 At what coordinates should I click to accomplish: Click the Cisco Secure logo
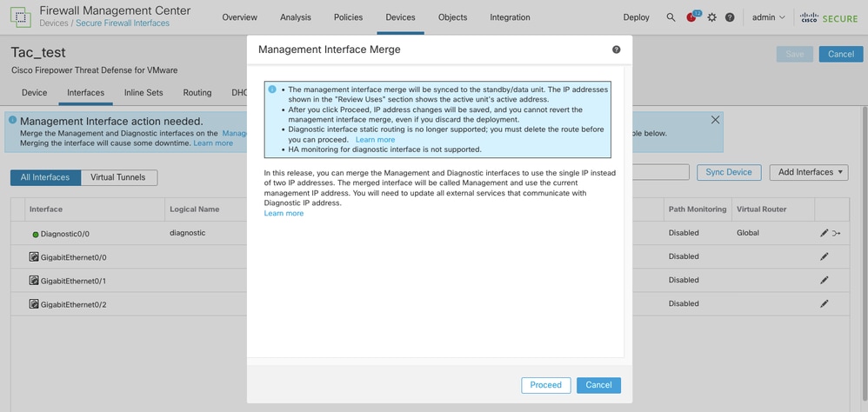829,17
